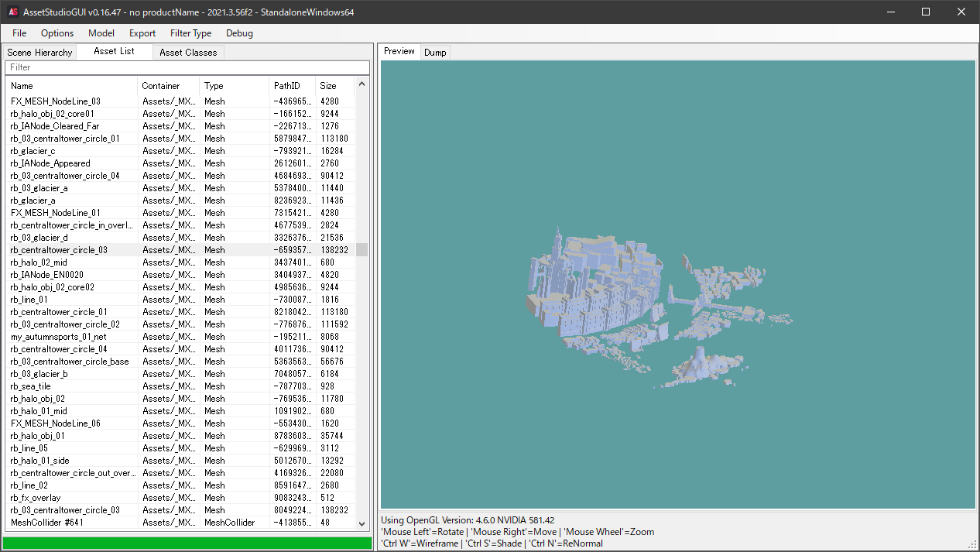Click the AssetStudio app icon in title bar
Screen dimensions: 980x552
point(13,12)
